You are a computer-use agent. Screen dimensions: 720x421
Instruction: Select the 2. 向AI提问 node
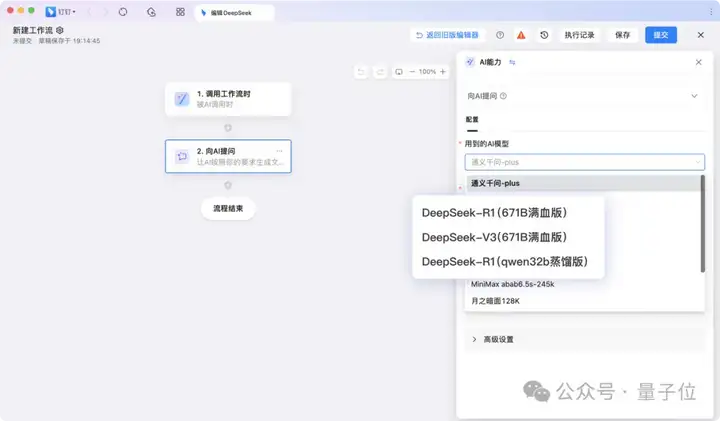point(228,156)
